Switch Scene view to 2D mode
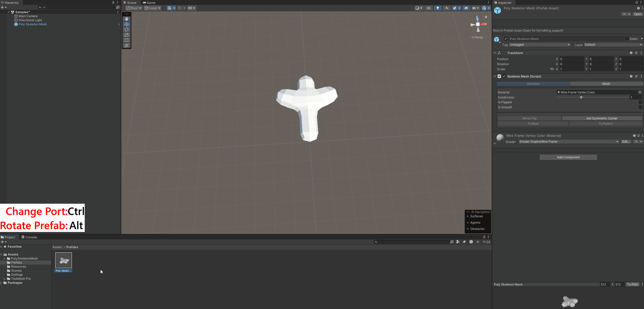 point(428,8)
